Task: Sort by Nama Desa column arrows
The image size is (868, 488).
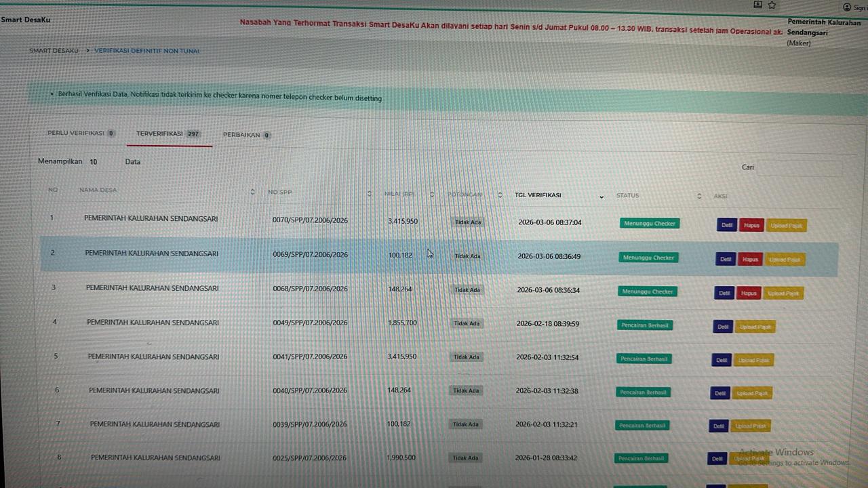Action: (252, 192)
